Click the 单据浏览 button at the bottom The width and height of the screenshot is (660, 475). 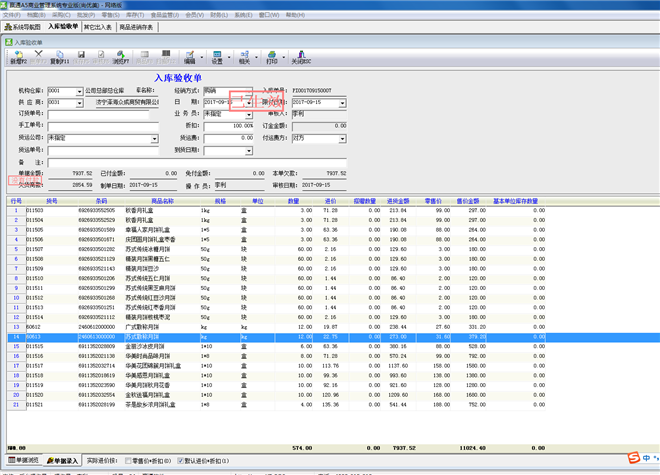pos(23,461)
